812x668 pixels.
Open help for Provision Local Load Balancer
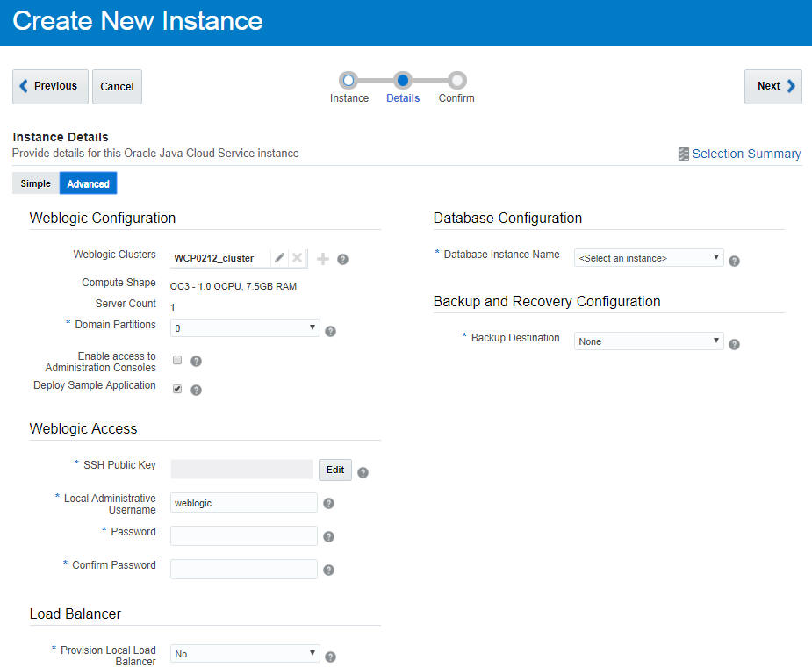pyautogui.click(x=329, y=656)
